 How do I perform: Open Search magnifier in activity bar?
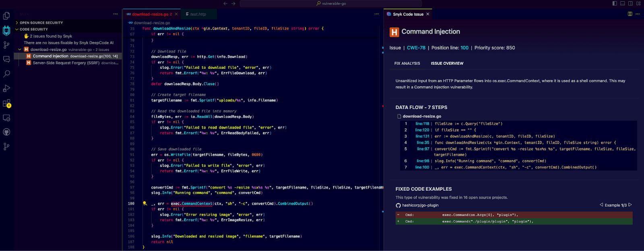(x=6, y=74)
